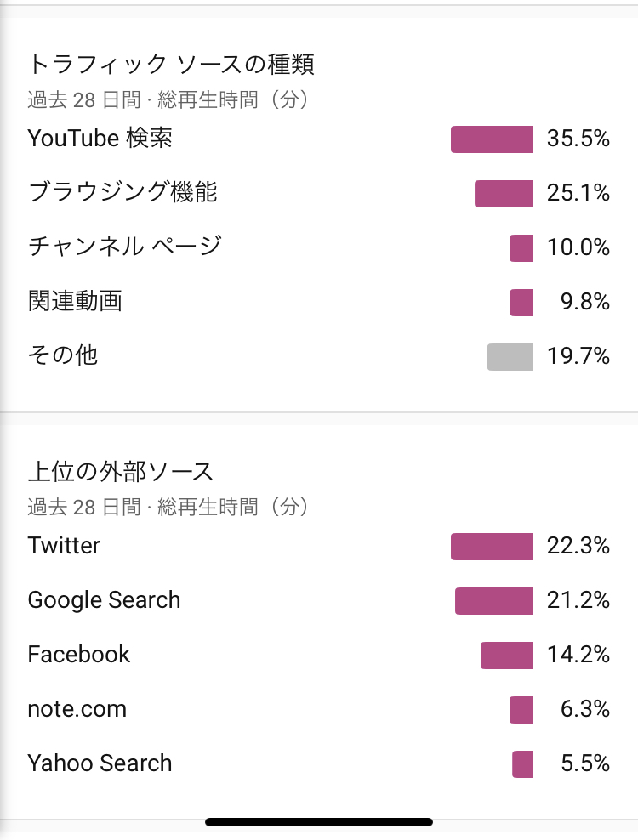The width and height of the screenshot is (638, 840).
Task: Tap the Google Search source label
Action: tap(104, 600)
